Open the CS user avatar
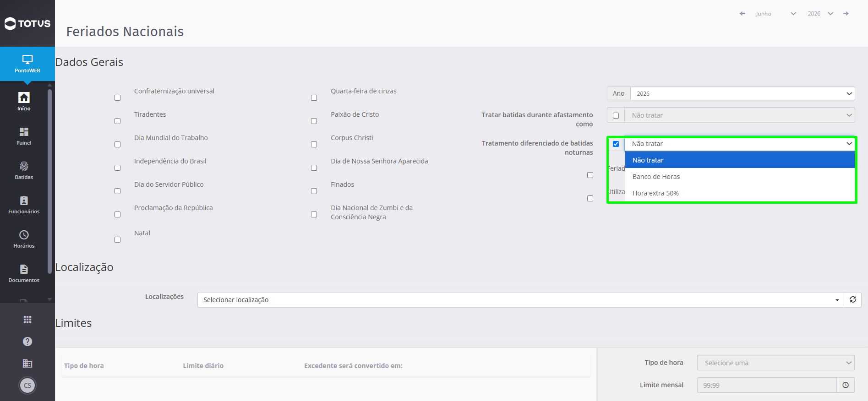The width and height of the screenshot is (868, 401). pos(27,385)
